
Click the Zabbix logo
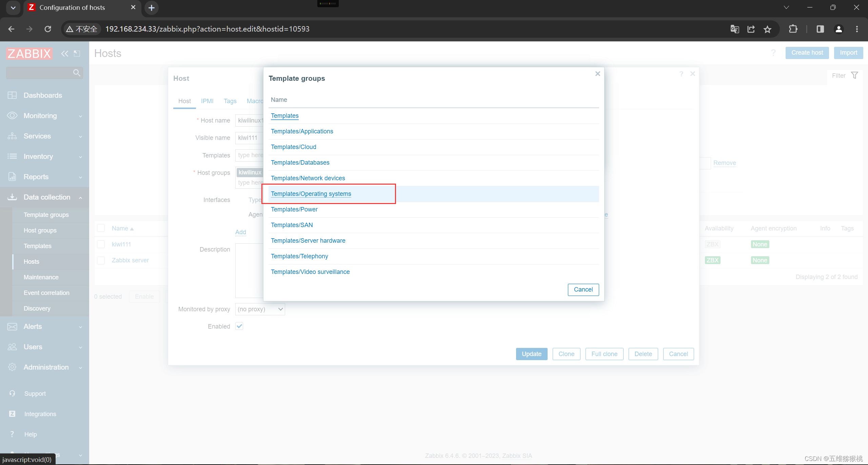pyautogui.click(x=29, y=53)
